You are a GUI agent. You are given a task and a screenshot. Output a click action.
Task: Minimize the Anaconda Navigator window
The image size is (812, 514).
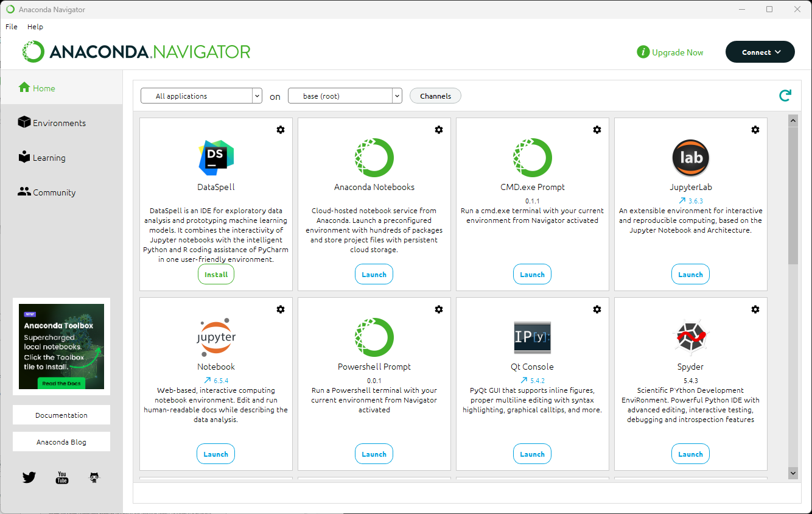coord(741,9)
